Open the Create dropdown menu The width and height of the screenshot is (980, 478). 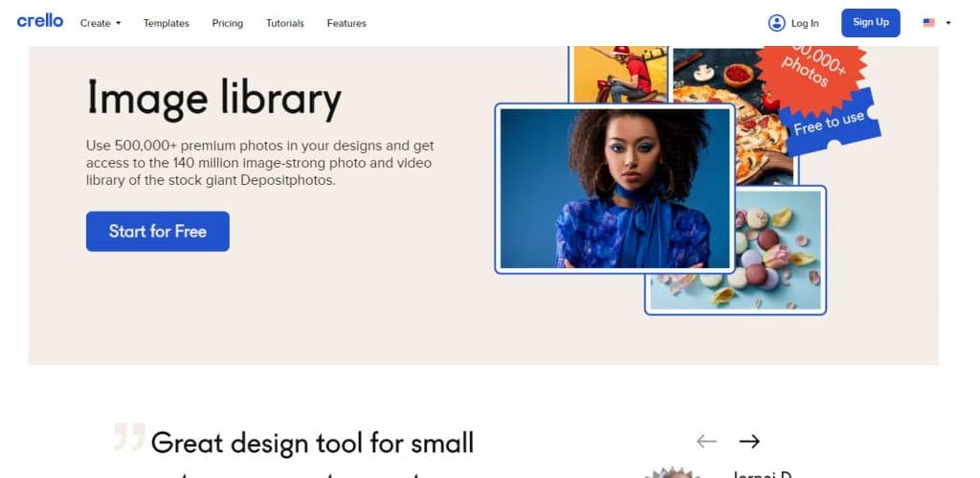point(100,23)
